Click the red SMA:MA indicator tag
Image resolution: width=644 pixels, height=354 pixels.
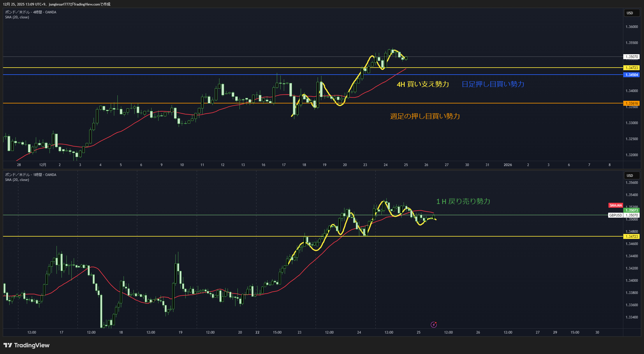click(615, 205)
